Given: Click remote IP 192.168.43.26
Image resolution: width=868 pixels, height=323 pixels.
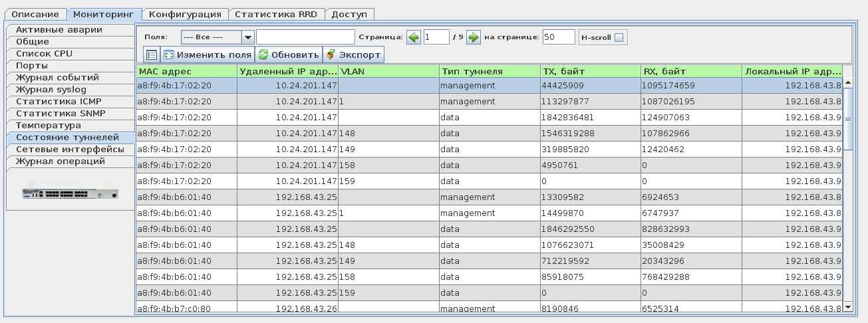Looking at the screenshot, I should [287, 308].
